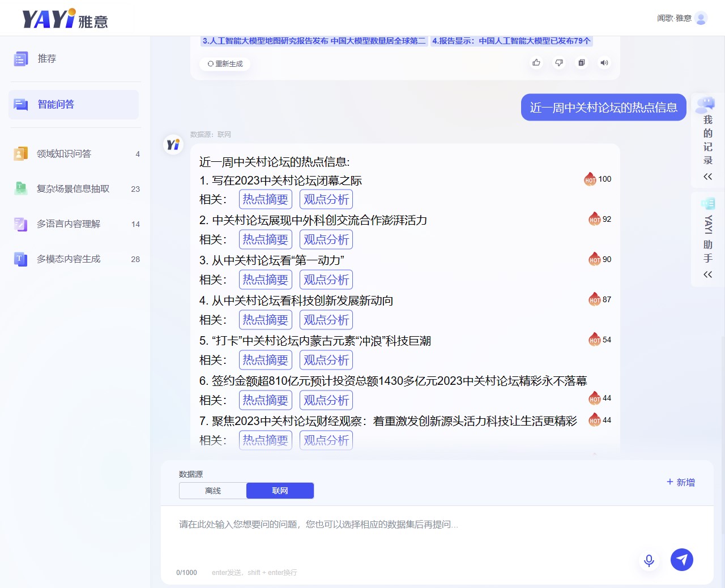Select 联网 data source option
The width and height of the screenshot is (725, 588).
tap(280, 491)
